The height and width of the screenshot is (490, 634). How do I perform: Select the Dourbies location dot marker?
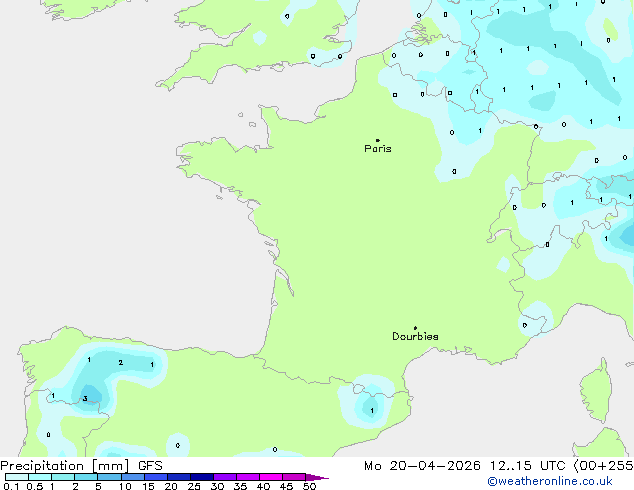[415, 328]
